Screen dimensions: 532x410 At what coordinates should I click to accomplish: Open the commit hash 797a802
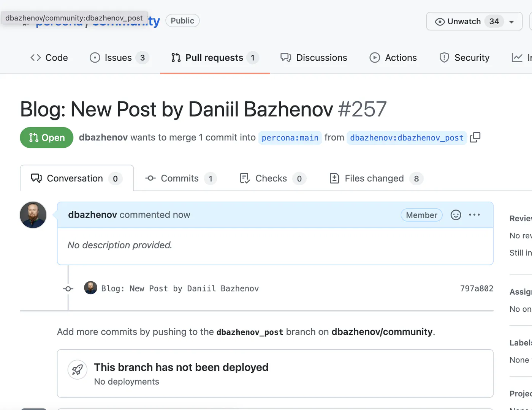(x=477, y=289)
